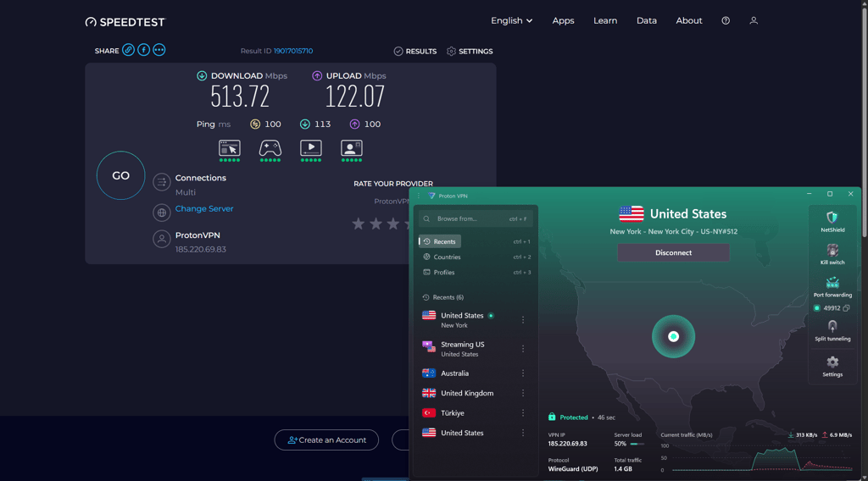Rate provider with the first star
The image size is (868, 481).
coord(359,224)
